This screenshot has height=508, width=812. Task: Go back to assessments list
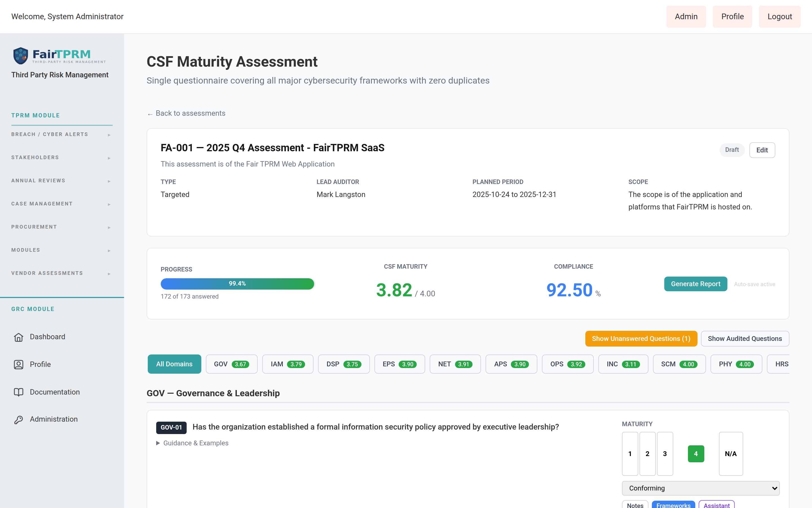click(x=187, y=113)
